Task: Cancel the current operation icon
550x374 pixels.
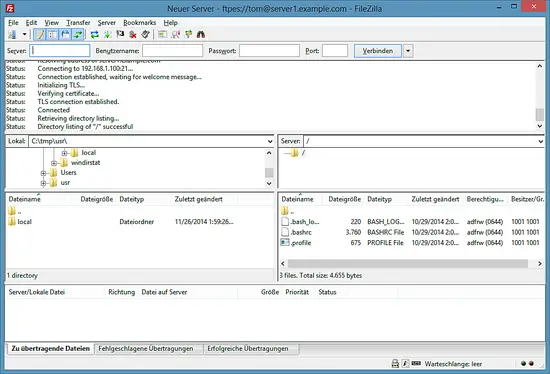Action: tap(120, 34)
